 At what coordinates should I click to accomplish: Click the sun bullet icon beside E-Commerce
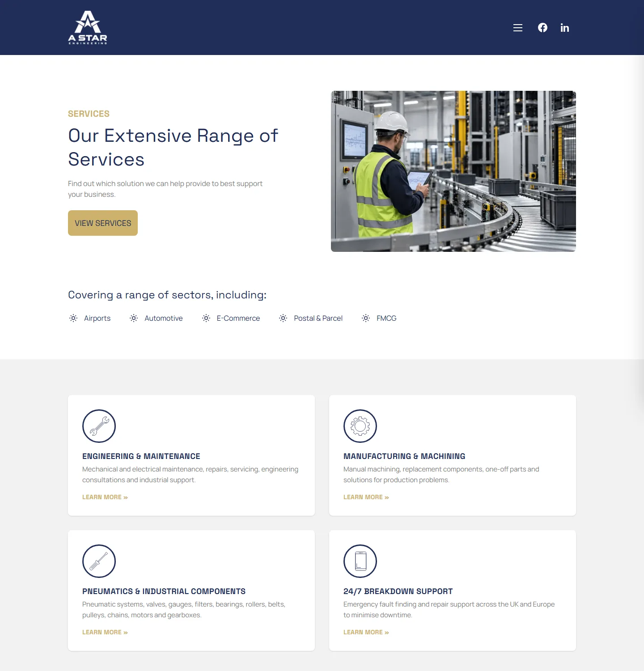point(206,318)
